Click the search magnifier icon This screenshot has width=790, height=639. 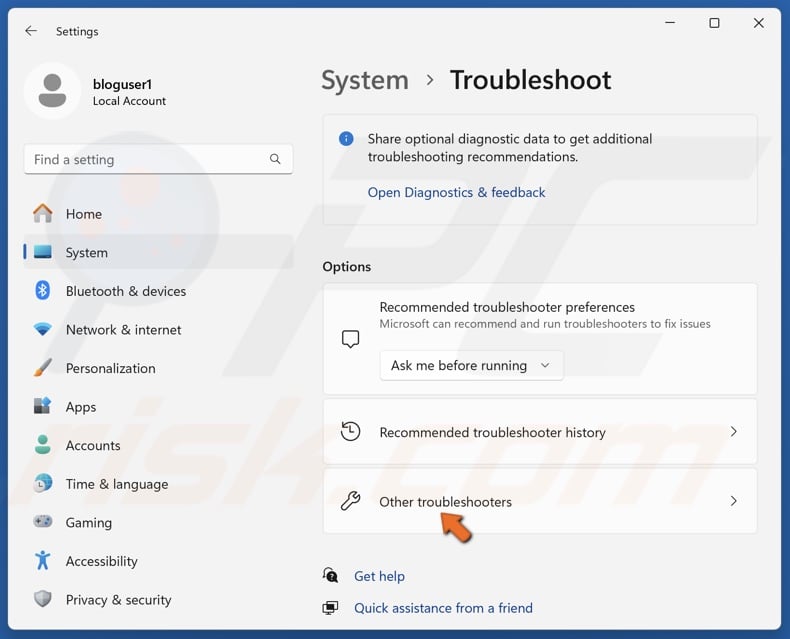275,159
